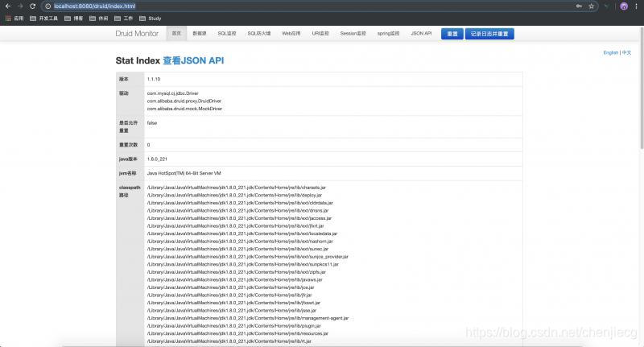Go back using browser back arrow
Image resolution: width=644 pixels, height=347 pixels.
(8, 6)
